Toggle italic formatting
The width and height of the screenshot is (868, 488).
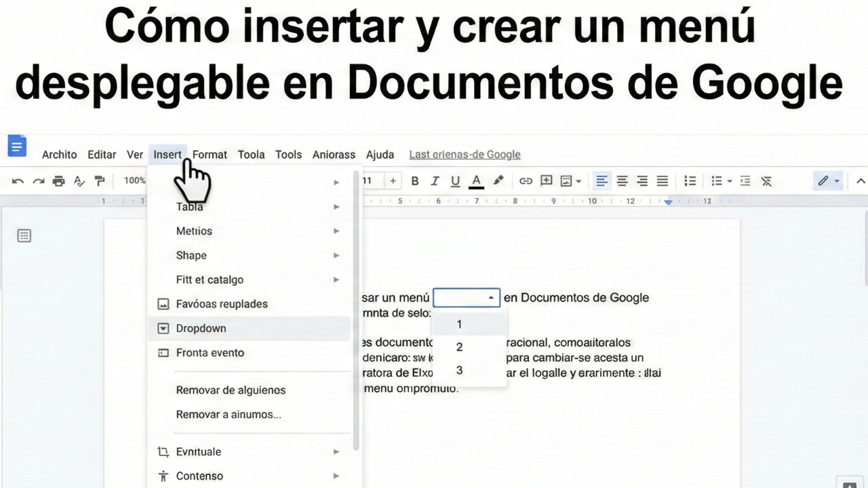[435, 181]
